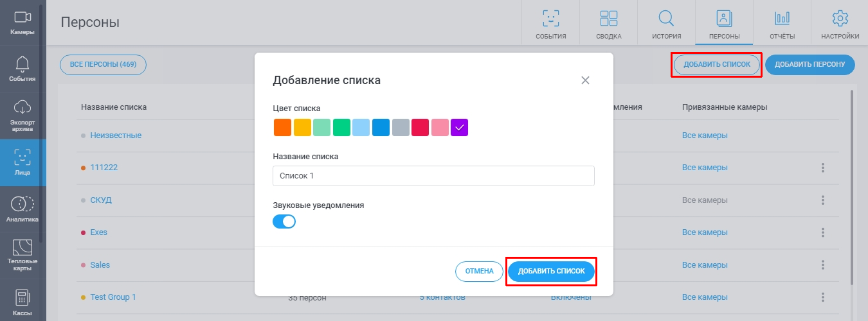The image size is (868, 321).
Task: Click the Название списка input field
Action: click(433, 176)
